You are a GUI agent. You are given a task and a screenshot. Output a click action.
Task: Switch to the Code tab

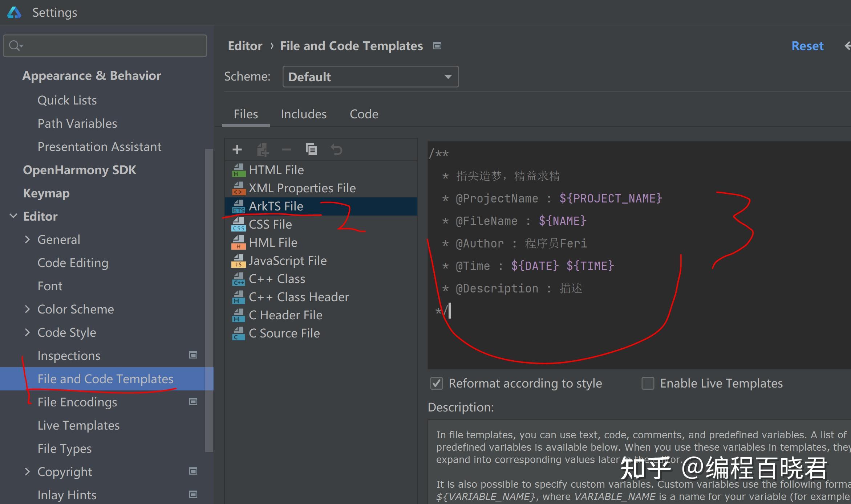click(364, 114)
